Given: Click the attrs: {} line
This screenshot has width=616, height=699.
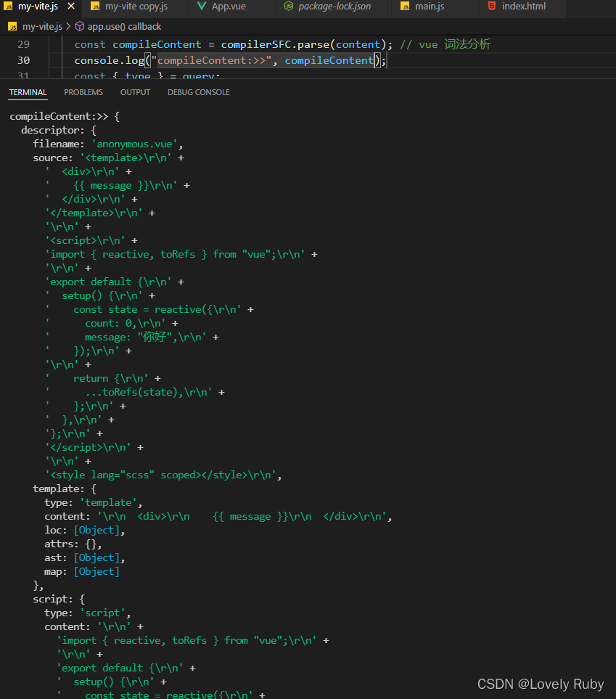Looking at the screenshot, I should pos(73,544).
